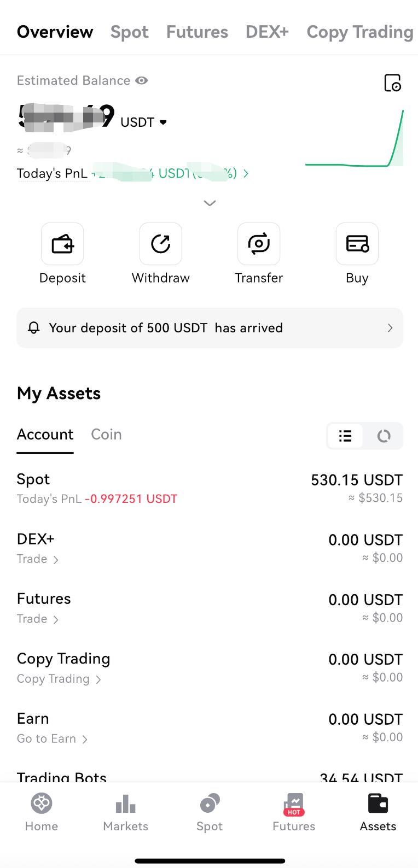The height and width of the screenshot is (868, 418).
Task: Open Today's PnL details arrow
Action: click(246, 173)
